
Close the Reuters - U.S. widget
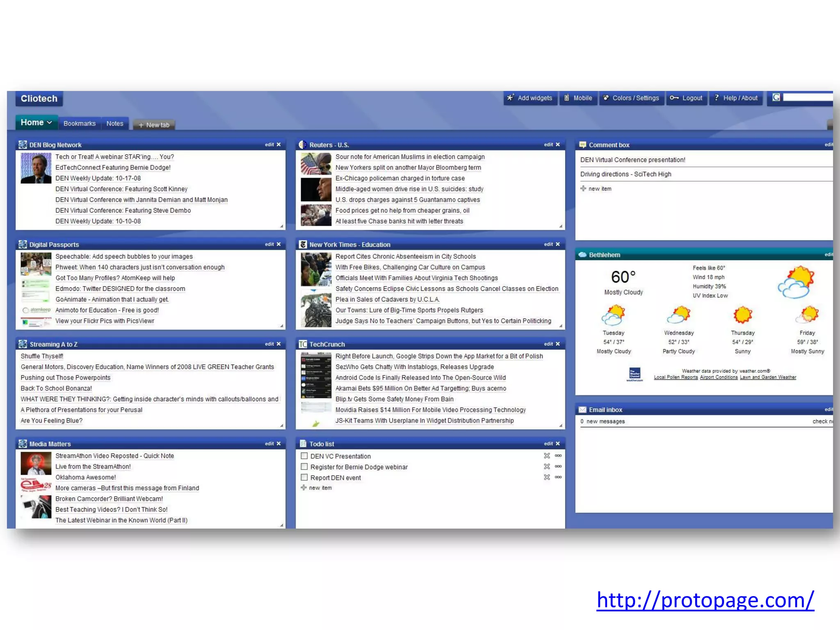pos(558,144)
